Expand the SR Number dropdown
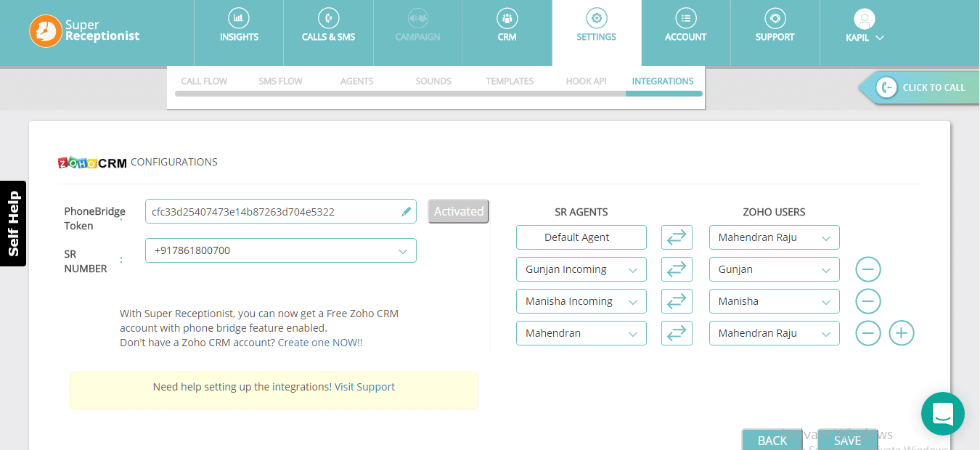 (281, 250)
